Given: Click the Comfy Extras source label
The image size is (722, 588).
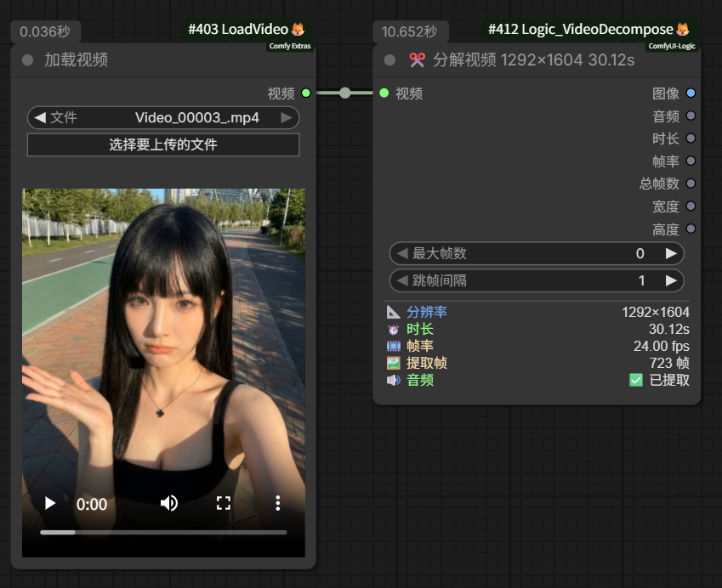Looking at the screenshot, I should click(x=290, y=46).
